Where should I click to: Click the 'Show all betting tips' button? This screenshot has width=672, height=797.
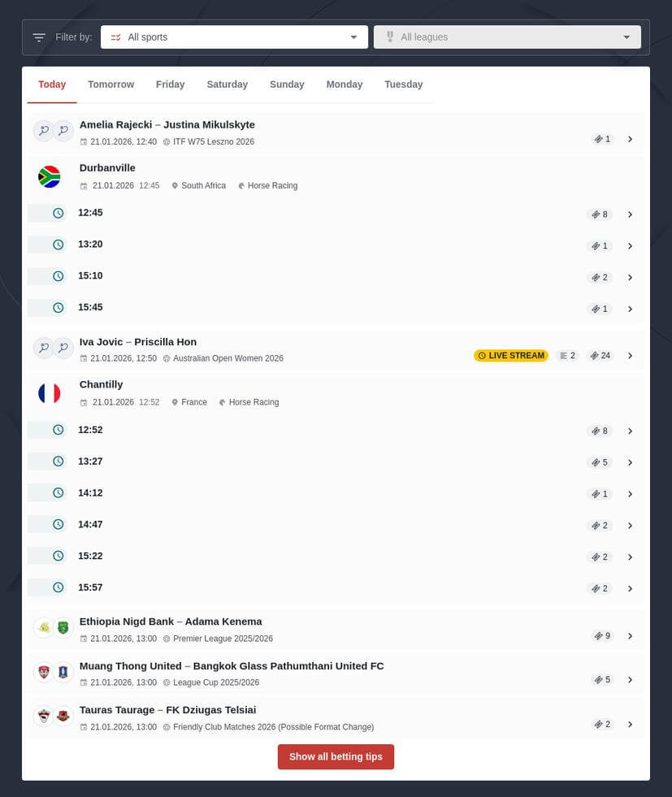[336, 756]
